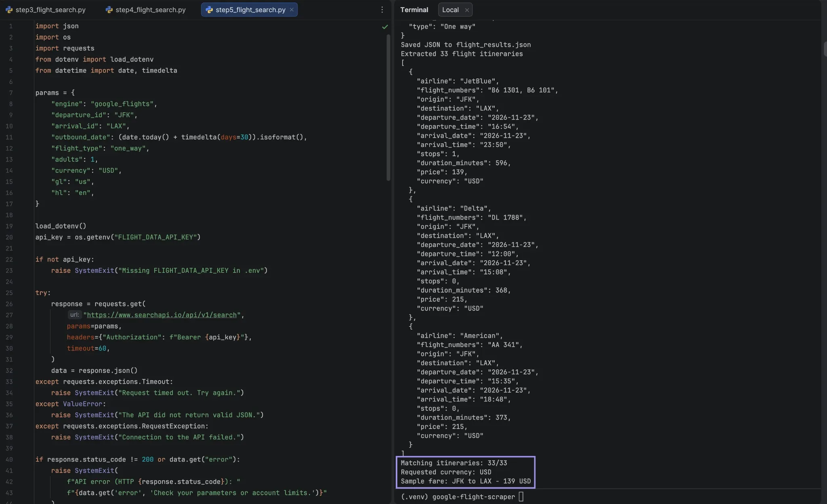
Task: Click line number 25 in gutter
Action: (x=9, y=293)
